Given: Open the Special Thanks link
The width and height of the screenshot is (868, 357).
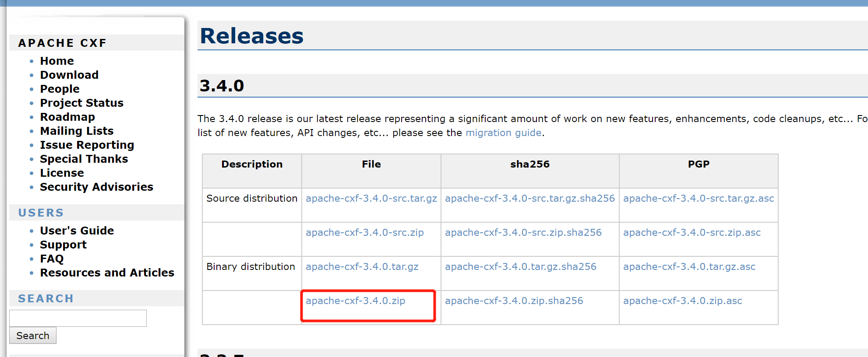Looking at the screenshot, I should click(84, 159).
